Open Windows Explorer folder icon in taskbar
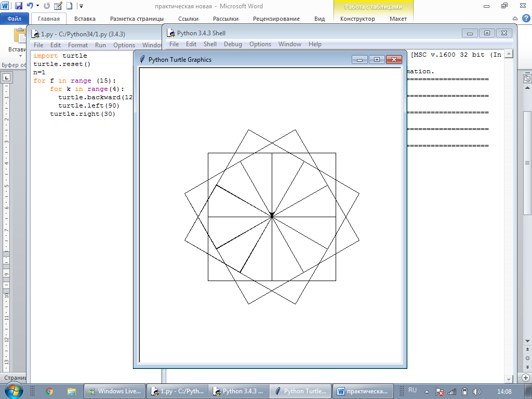Image resolution: width=532 pixels, height=399 pixels. tap(71, 392)
